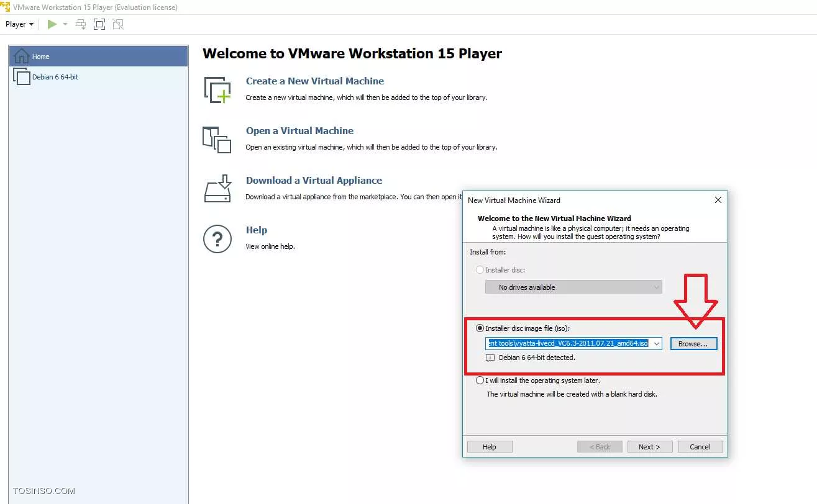Click the Cancel button in wizard

(700, 447)
